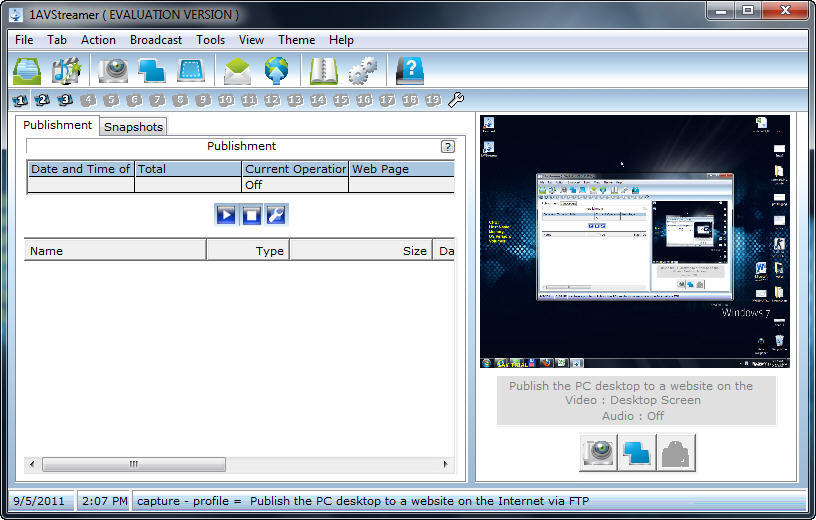Image resolution: width=816 pixels, height=520 pixels.
Task: Switch to profile number 1
Action: click(20, 100)
